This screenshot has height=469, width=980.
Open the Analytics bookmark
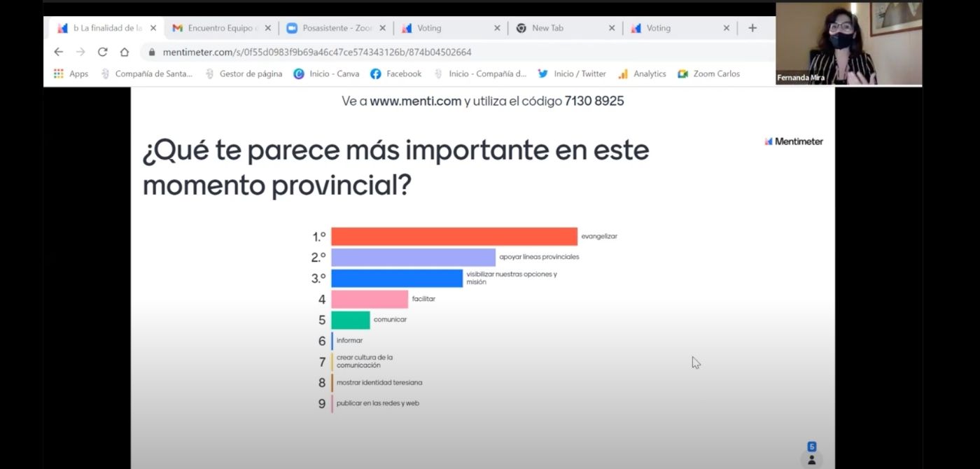point(642,73)
